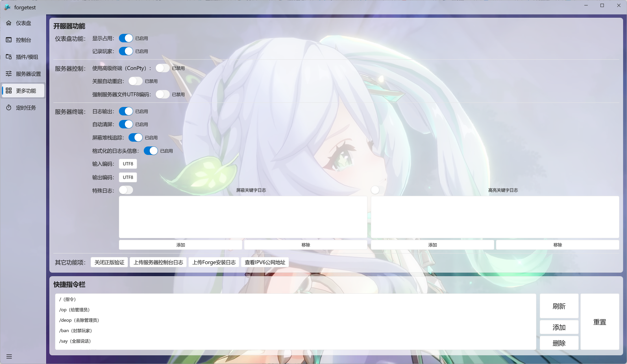Viewport: 627px width, 364px height.
Task: Collapse sidebar with hamburger menu icon
Action: point(9,356)
